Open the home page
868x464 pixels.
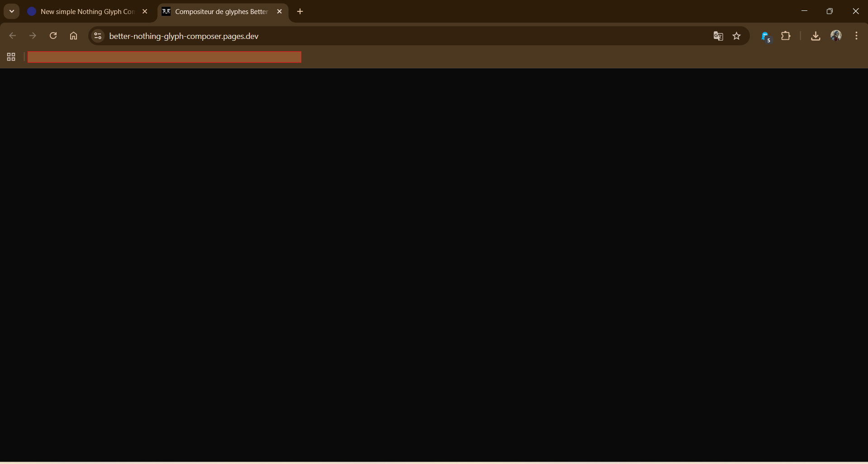(x=73, y=36)
